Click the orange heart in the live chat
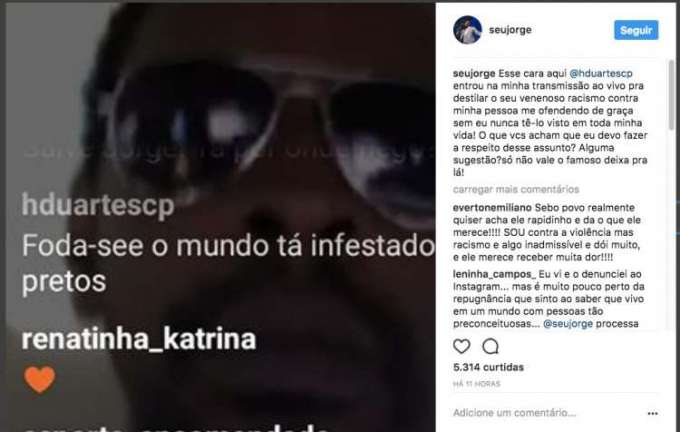Viewport: 680px width, 432px height. click(x=39, y=379)
